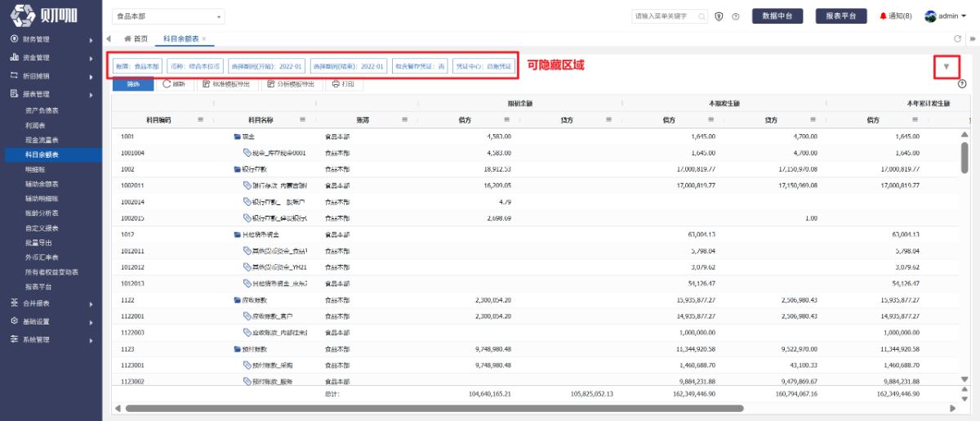Screen dimensions: 980x421
Task: Click the tab bar scroll-left arrow
Action: 109,38
